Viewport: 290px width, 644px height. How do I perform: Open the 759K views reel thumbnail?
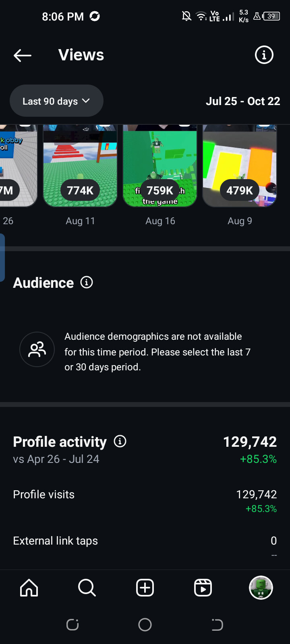click(x=160, y=166)
